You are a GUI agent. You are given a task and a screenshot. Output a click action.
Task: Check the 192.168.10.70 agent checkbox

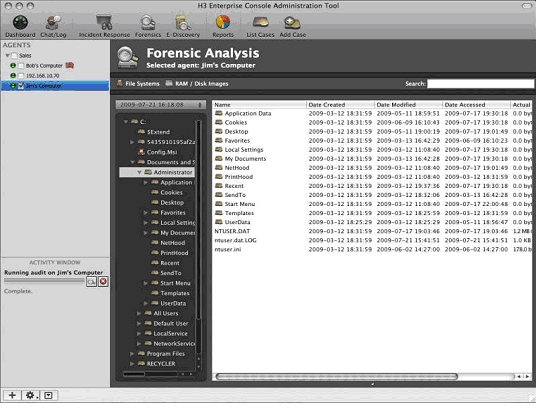pos(21,76)
